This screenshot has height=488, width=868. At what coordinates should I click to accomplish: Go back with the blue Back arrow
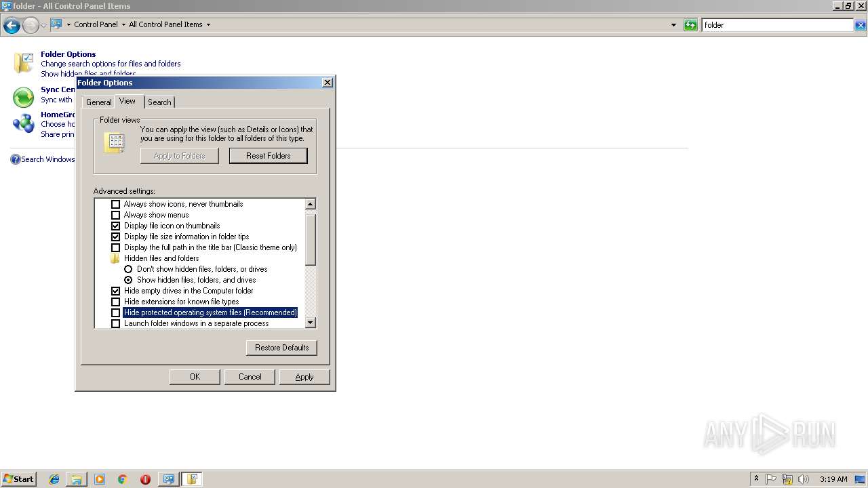[12, 26]
